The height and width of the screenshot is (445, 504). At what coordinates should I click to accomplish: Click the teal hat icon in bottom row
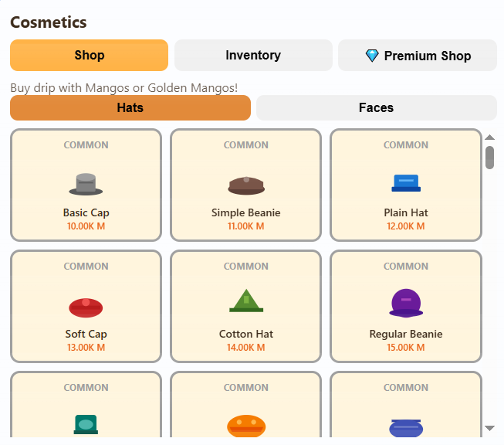(x=86, y=424)
